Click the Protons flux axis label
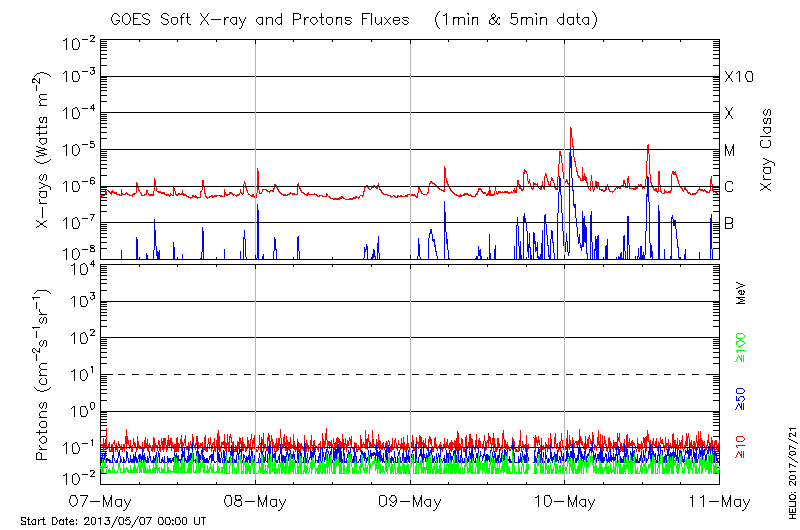The height and width of the screenshot is (530, 800). [44, 377]
